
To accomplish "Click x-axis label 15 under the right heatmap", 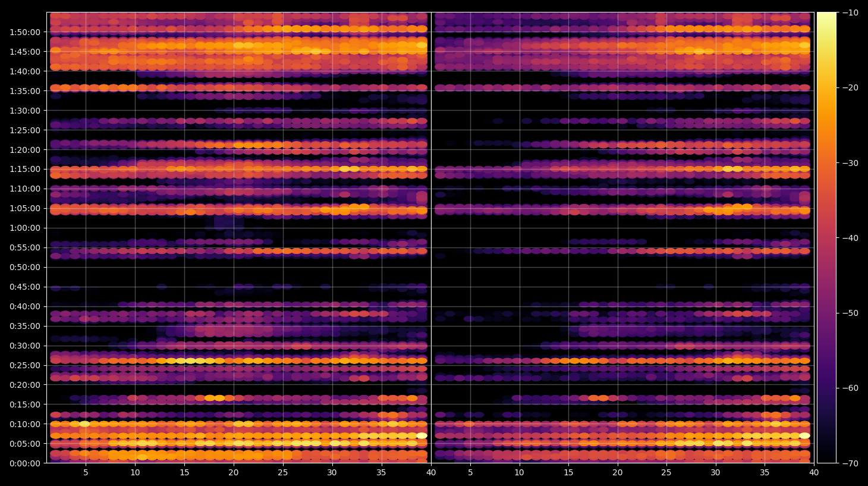I will (568, 473).
